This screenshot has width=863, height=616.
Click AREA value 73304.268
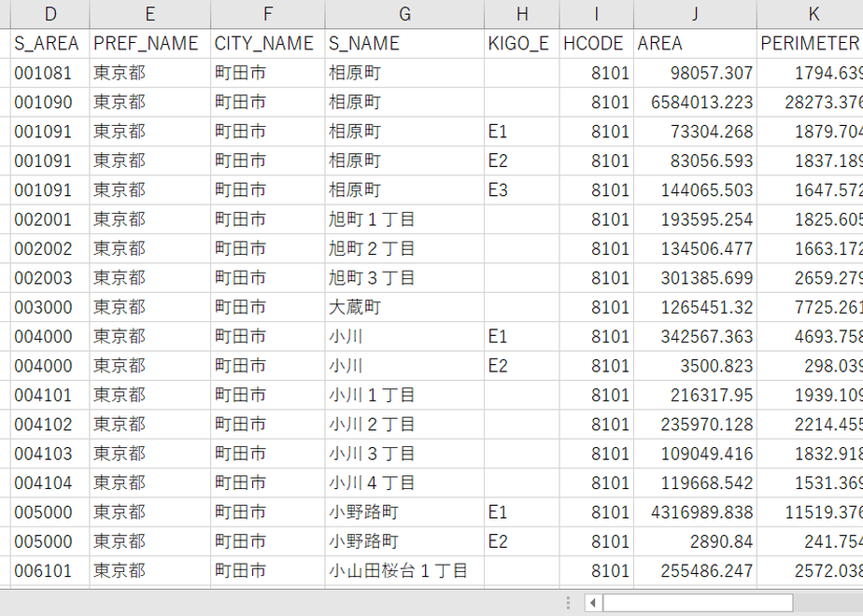[695, 132]
